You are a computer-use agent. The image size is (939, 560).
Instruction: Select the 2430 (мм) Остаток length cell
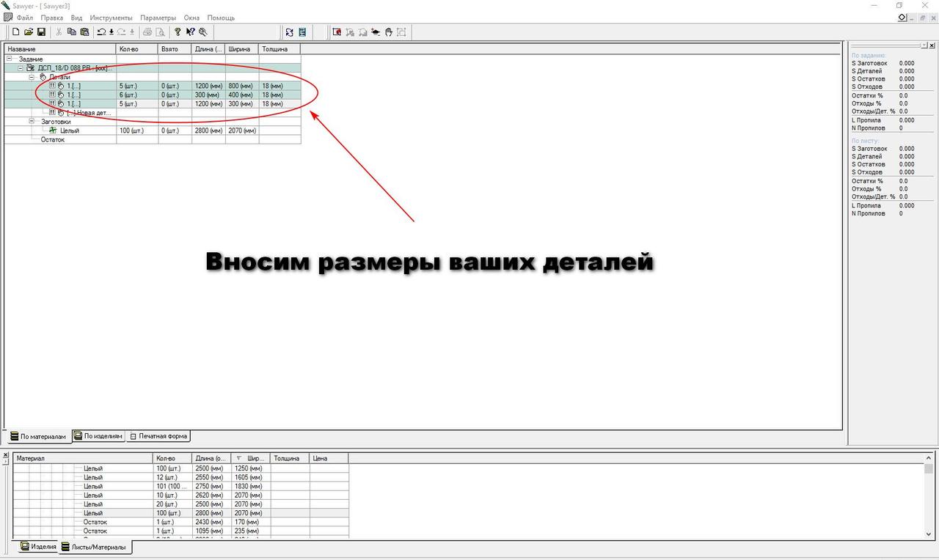212,522
